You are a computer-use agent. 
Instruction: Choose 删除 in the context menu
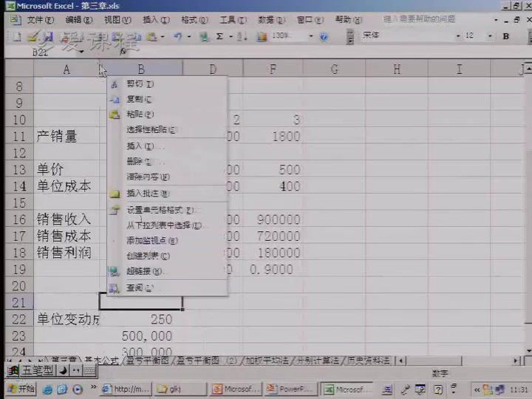[168, 162]
